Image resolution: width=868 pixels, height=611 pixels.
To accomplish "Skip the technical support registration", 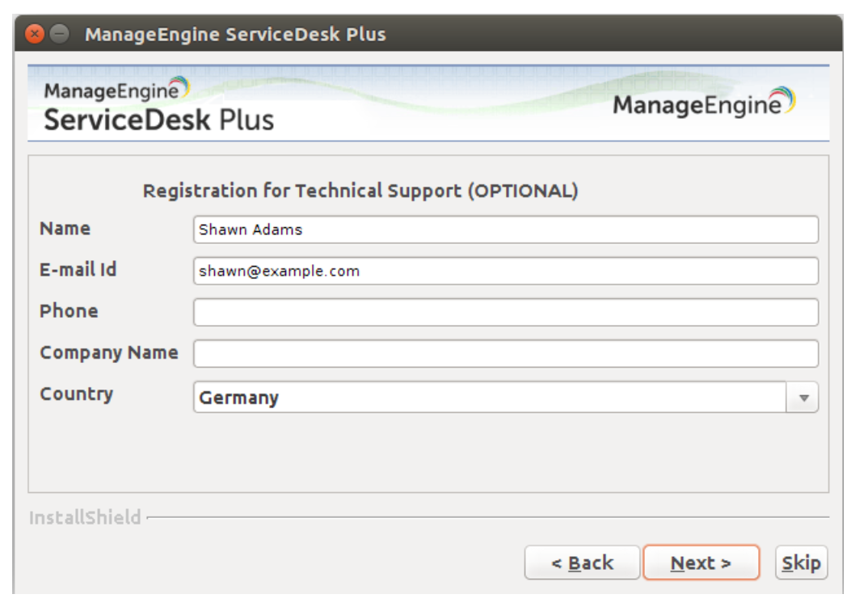I will 801,563.
